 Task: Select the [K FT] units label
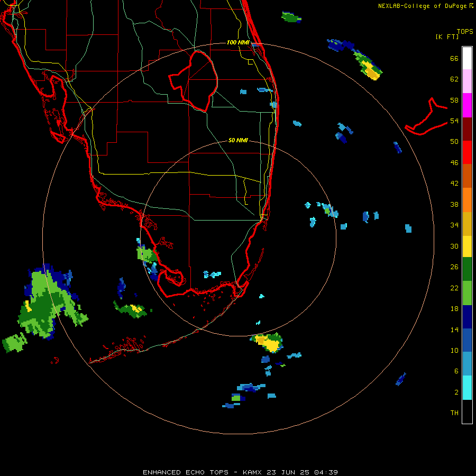pos(447,37)
